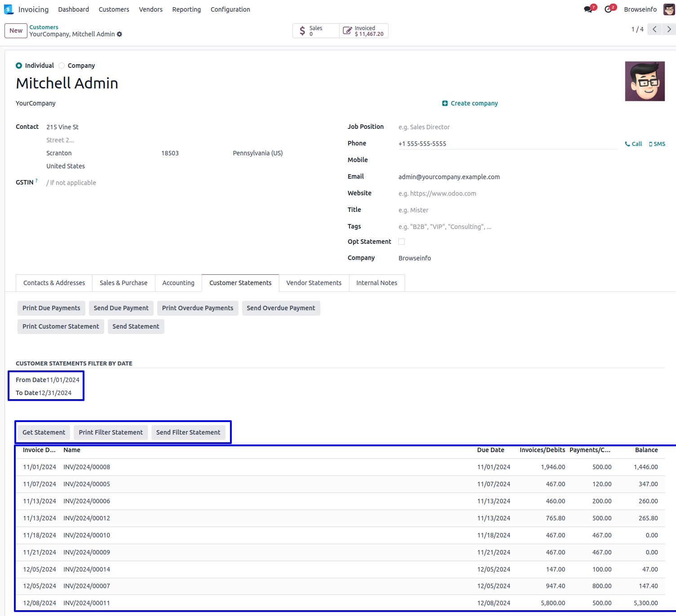This screenshot has width=676, height=616.
Task: Enable the Opt Statement checkbox
Action: pos(402,242)
